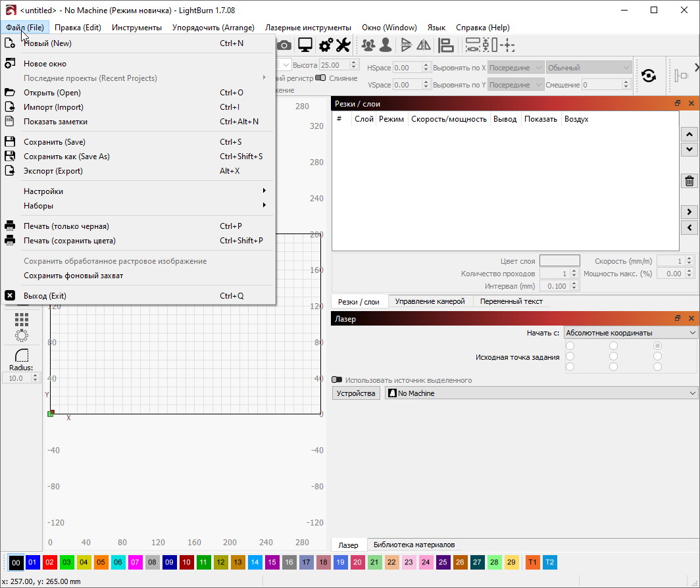Click the Make same height icon

(491, 45)
